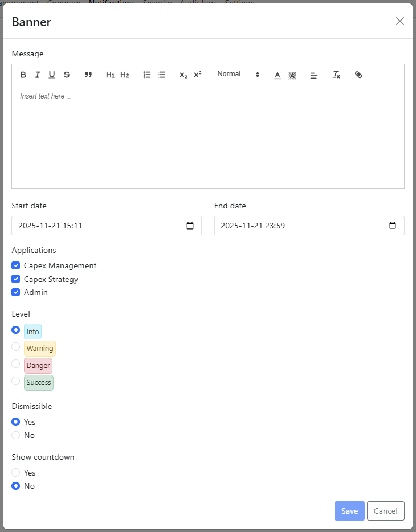Select the Warning level radio button
This screenshot has width=416, height=532.
click(16, 346)
